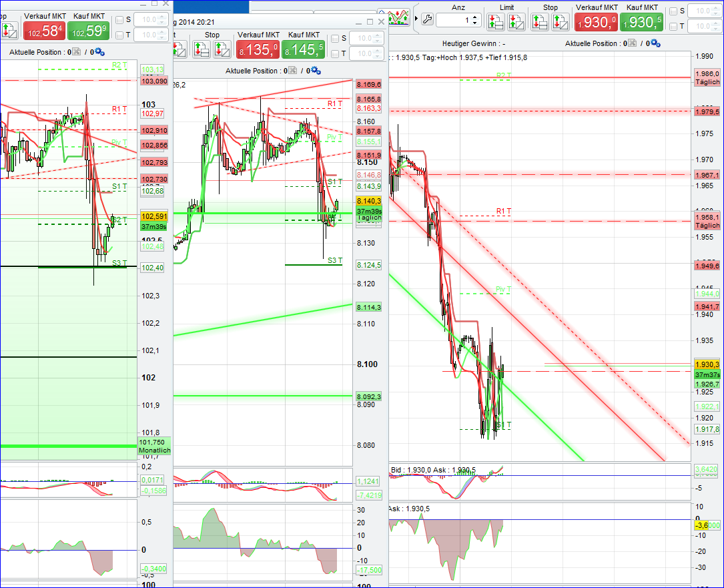Click the candlestick chart style icon

point(398,17)
